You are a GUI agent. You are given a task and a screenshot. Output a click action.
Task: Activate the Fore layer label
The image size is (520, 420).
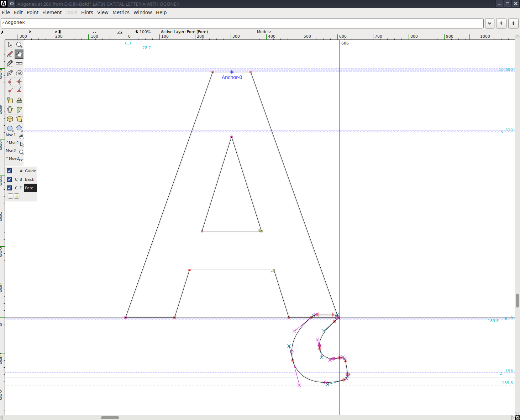[x=30, y=188]
